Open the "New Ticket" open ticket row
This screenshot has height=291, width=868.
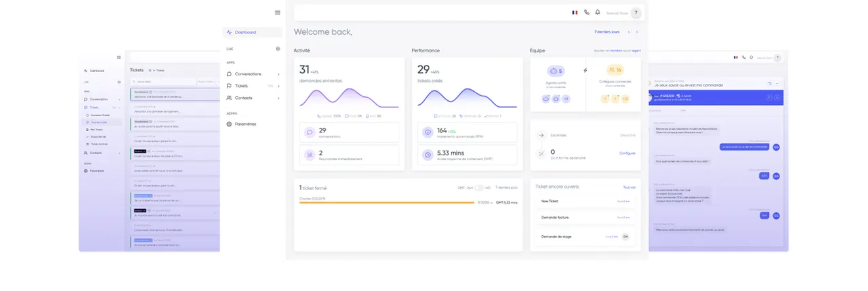point(585,201)
